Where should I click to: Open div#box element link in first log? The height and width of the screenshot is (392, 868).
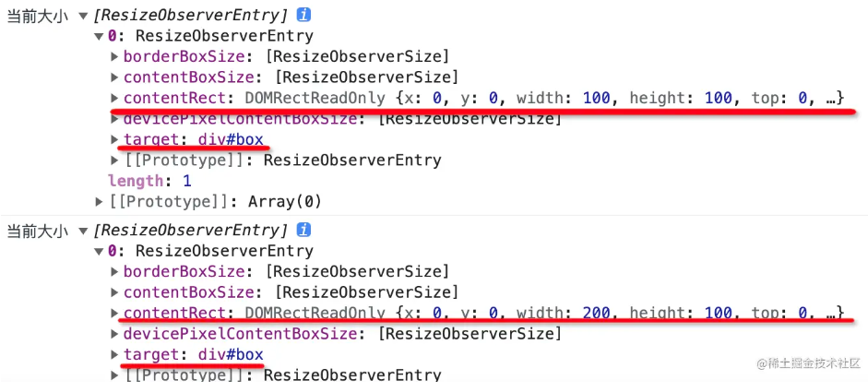click(x=231, y=140)
